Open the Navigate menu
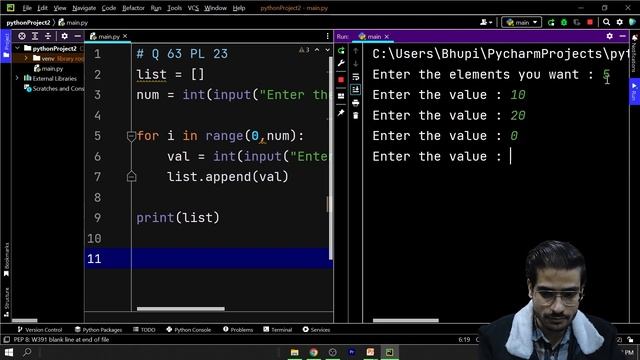The image size is (640, 360). click(84, 8)
